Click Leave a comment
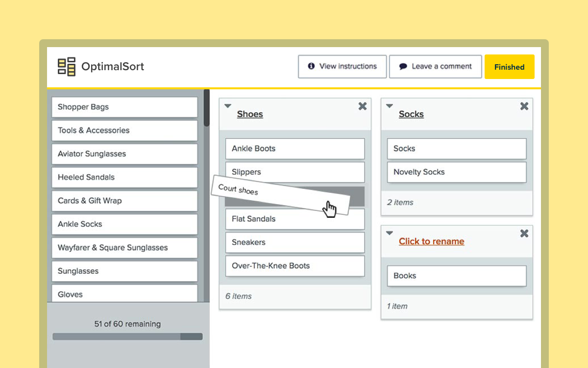The image size is (588, 368). [435, 66]
